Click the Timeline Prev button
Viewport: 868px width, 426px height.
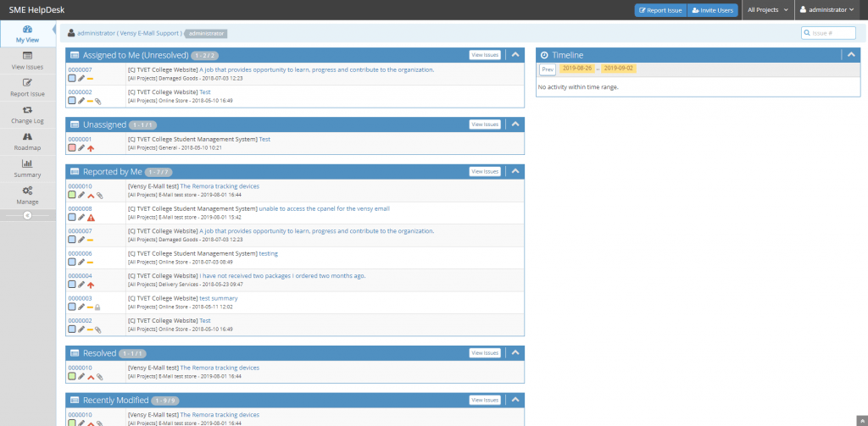click(x=548, y=69)
